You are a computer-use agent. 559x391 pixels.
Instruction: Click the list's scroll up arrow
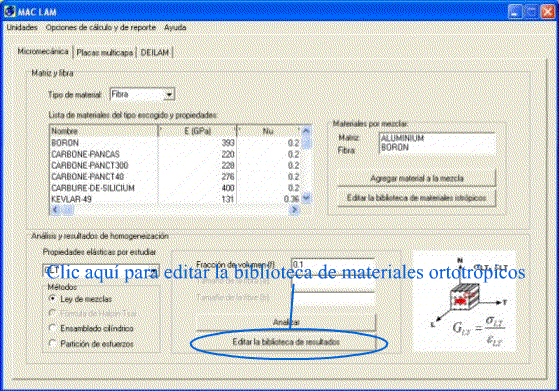(x=306, y=131)
